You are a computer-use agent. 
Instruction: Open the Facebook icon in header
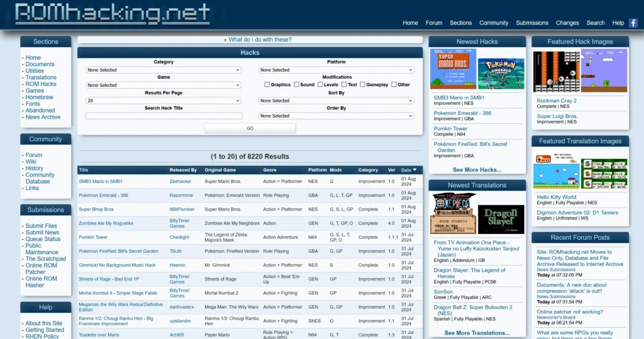click(633, 23)
